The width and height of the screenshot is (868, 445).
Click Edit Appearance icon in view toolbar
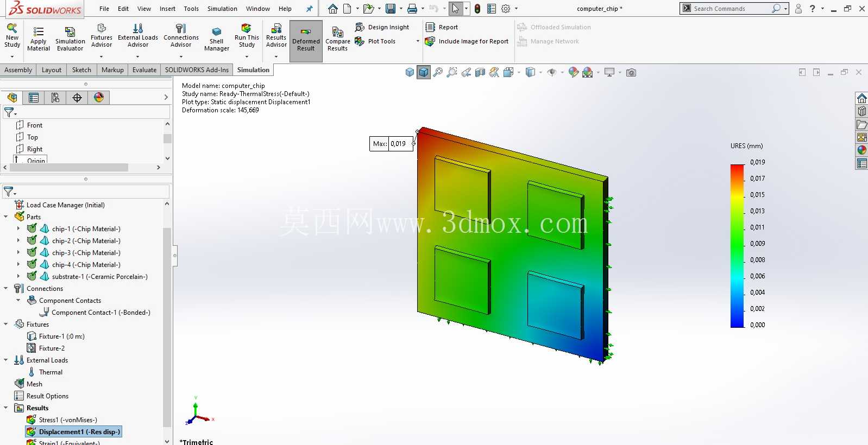[574, 73]
